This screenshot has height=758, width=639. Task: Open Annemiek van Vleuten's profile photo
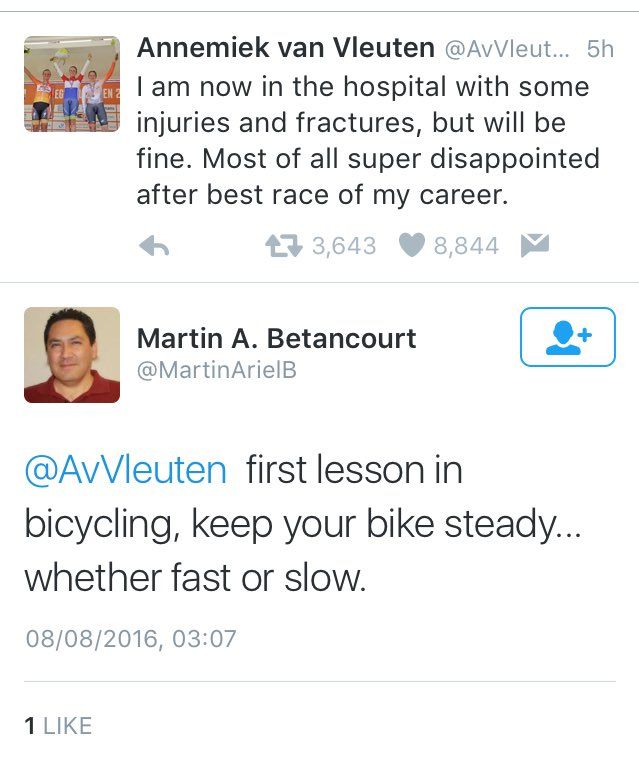tap(71, 84)
